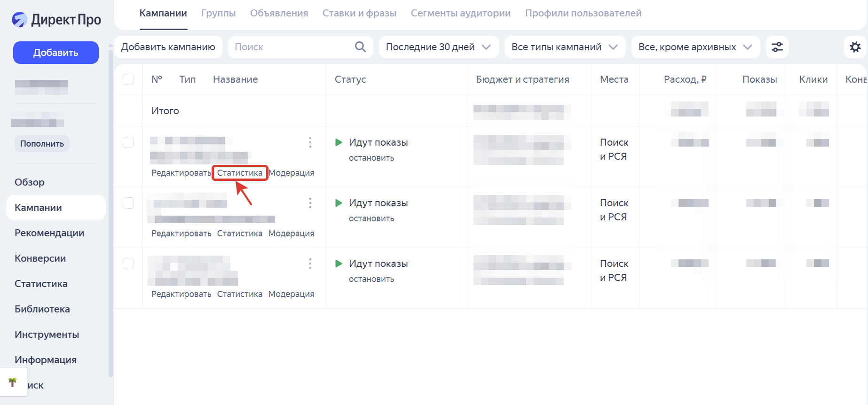Expand the Все, кроме архивных dropdown
This screenshot has height=405, width=868.
click(695, 47)
